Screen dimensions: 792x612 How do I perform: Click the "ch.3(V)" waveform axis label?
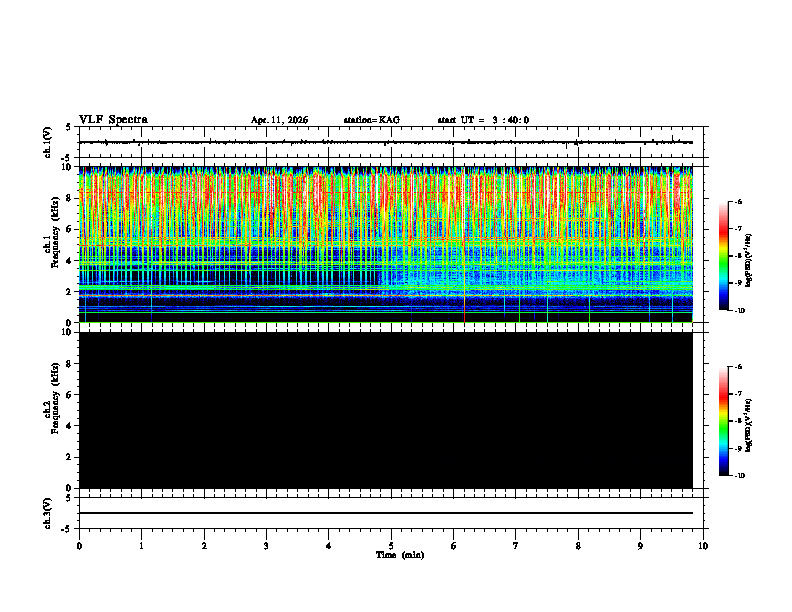point(48,514)
